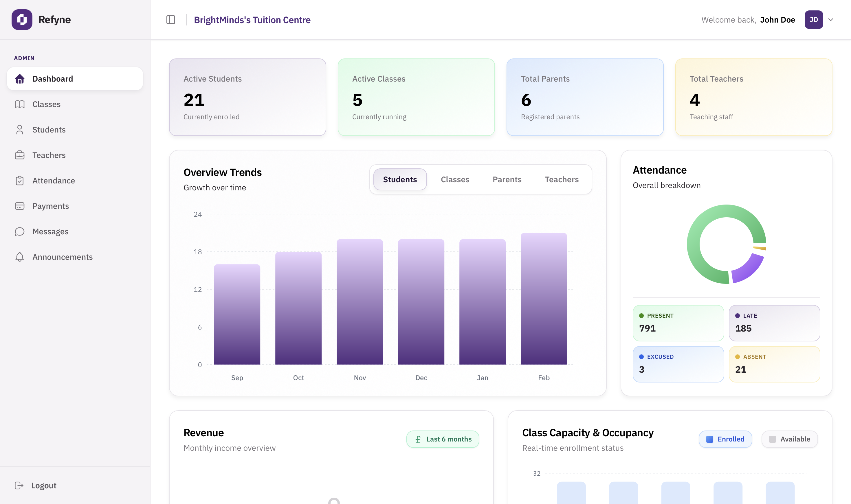The height and width of the screenshot is (504, 851).
Task: Select the Payments card icon
Action: tap(19, 206)
